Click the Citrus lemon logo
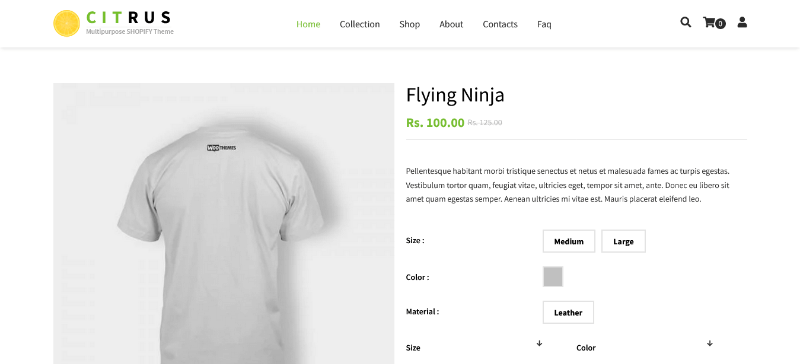800x364 pixels. [x=66, y=23]
